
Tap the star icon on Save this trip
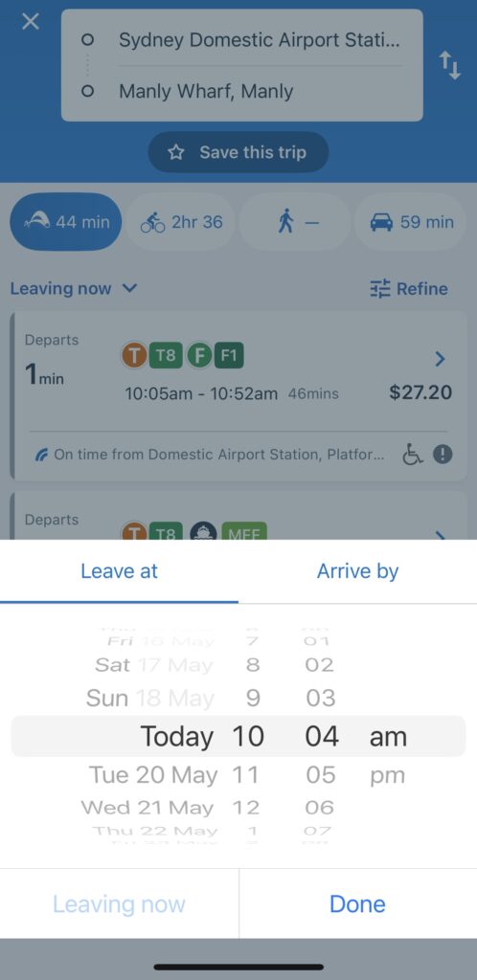pos(176,152)
